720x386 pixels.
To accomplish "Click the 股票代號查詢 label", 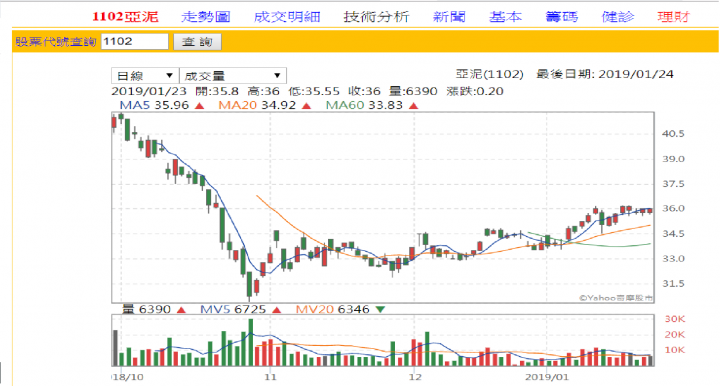I will coord(56,42).
